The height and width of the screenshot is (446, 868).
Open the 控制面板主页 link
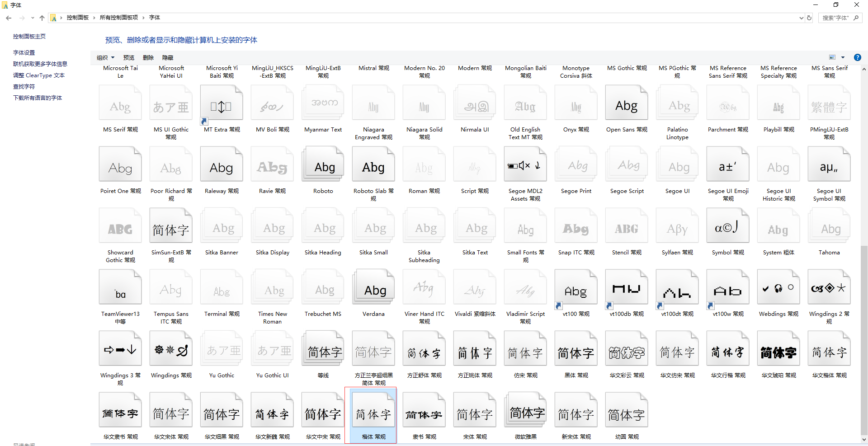pos(29,37)
